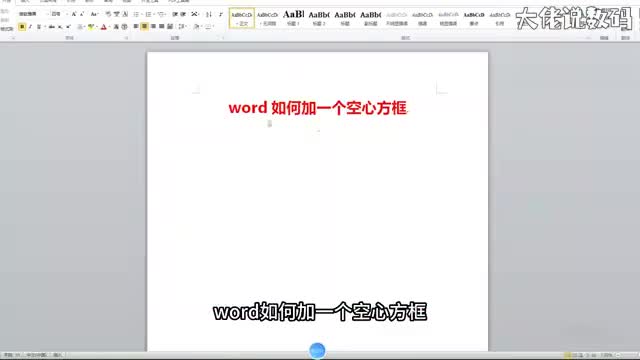The height and width of the screenshot is (360, 640).
Task: Apply red font color
Action: (x=104, y=27)
